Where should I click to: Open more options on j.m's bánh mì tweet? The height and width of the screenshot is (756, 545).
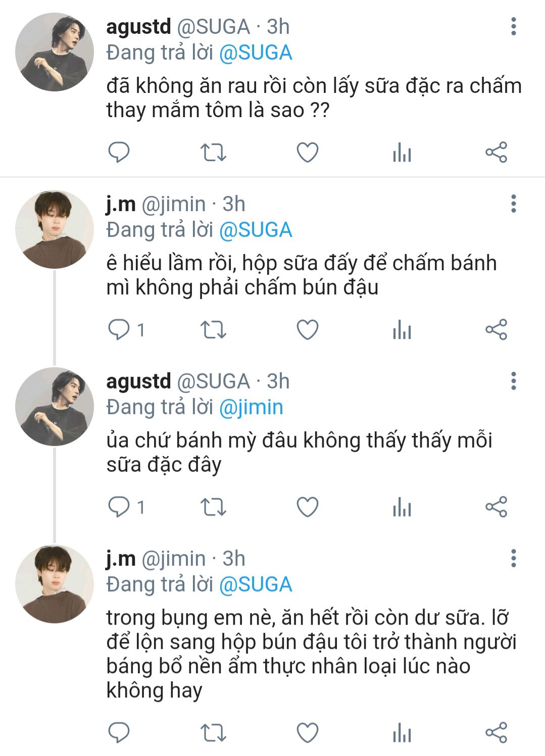(x=514, y=204)
